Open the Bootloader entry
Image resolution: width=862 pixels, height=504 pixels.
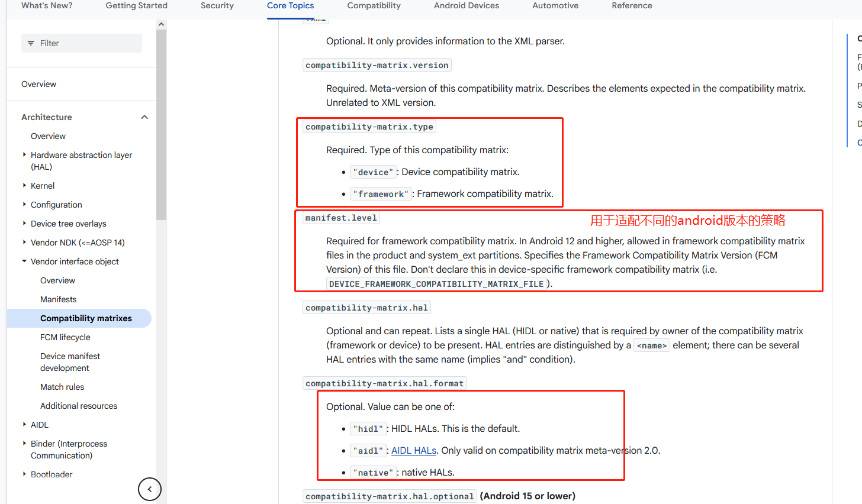(52, 474)
